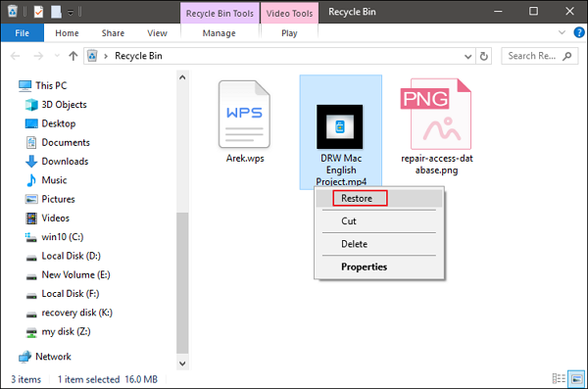The height and width of the screenshot is (389, 588).
Task: Switch to the View ribbon tab
Action: point(157,33)
